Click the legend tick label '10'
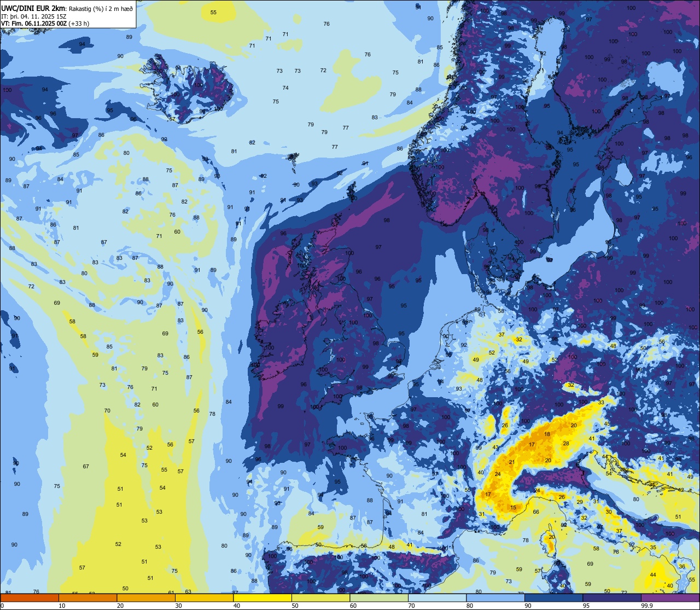This screenshot has height=610, width=700. coord(62,605)
